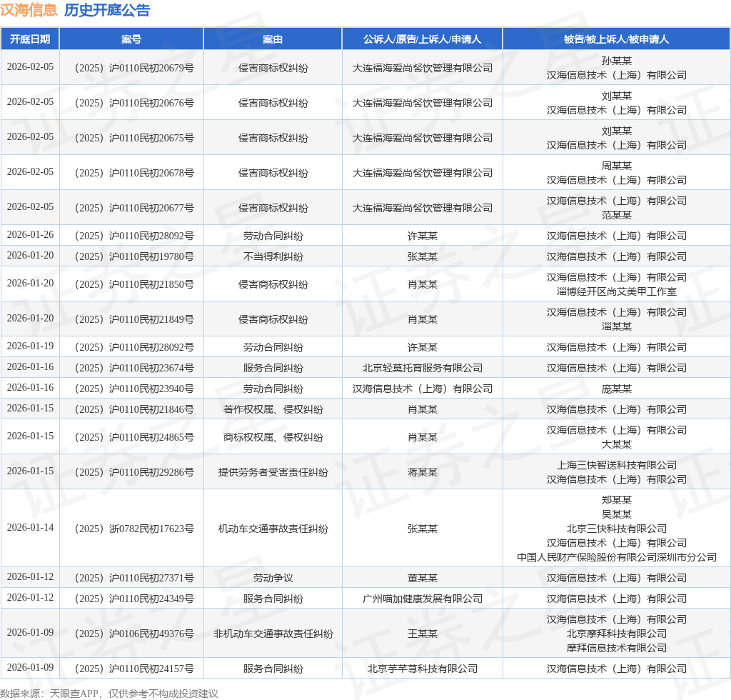Click 不当得利纠纷 case cause cell

(x=273, y=256)
